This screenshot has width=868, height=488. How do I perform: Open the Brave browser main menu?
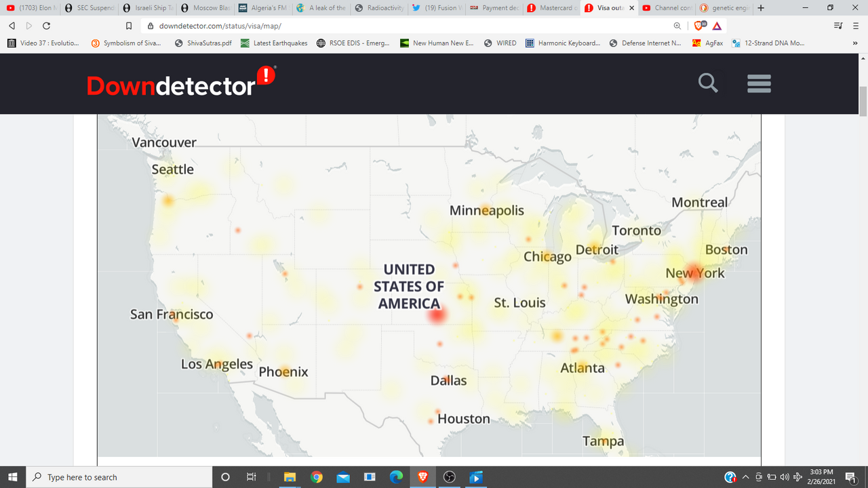click(x=856, y=26)
